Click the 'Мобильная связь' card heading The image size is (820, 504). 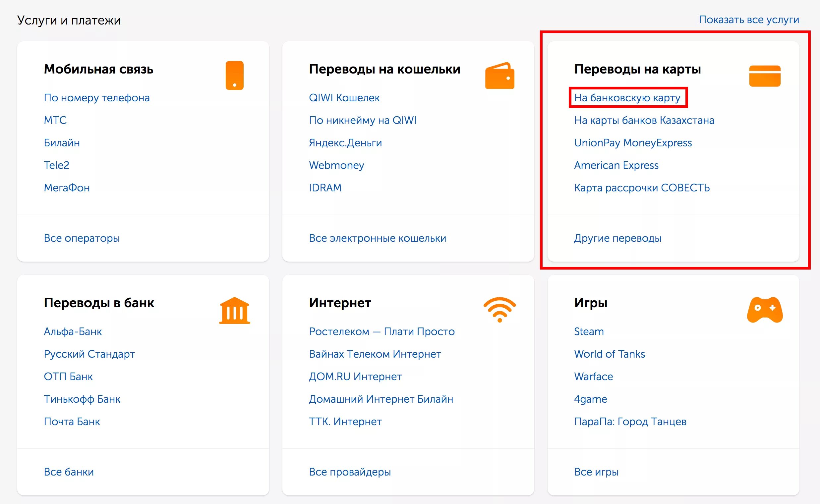point(99,69)
